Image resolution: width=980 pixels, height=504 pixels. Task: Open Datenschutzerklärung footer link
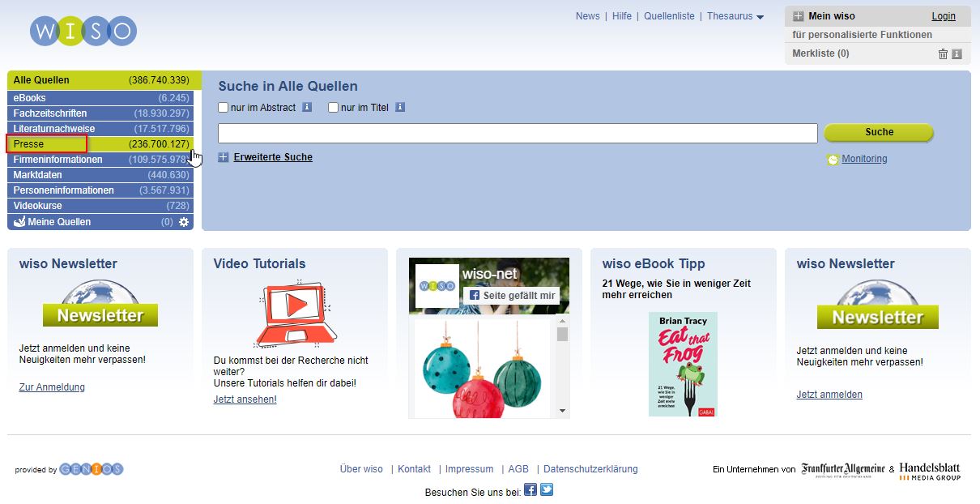[x=590, y=469]
